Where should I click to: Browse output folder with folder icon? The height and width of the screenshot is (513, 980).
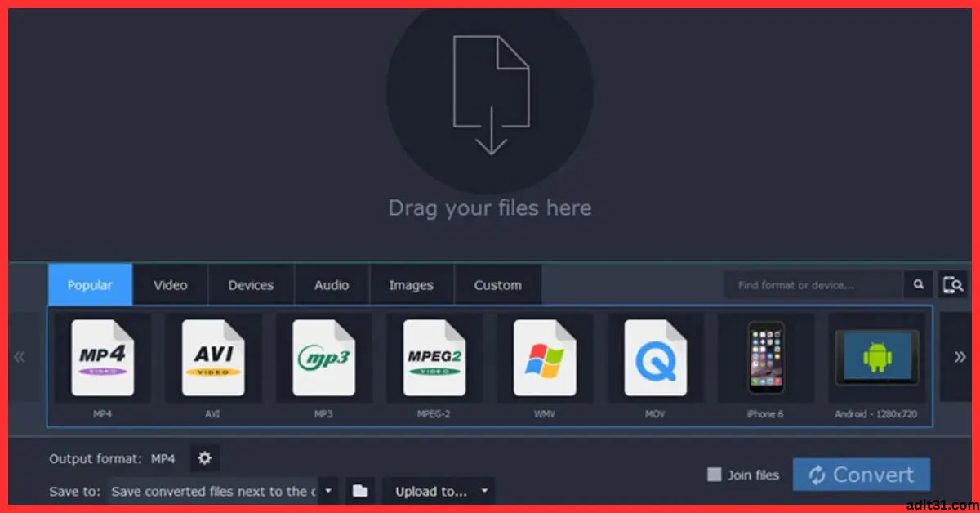(360, 491)
